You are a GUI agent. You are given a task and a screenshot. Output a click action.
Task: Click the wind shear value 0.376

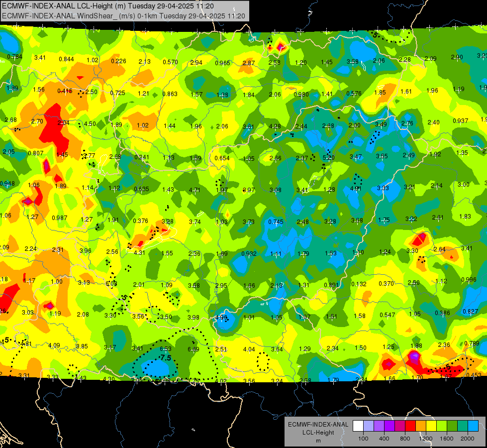pyautogui.click(x=140, y=221)
